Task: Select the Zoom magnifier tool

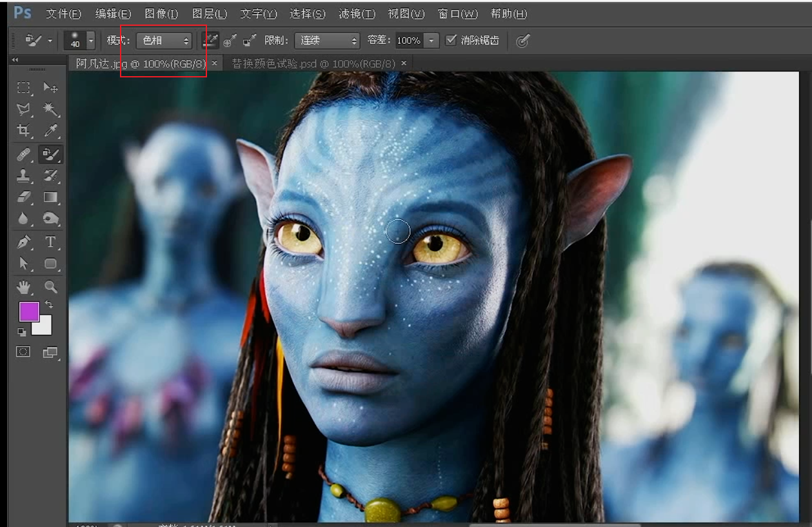Action: coord(50,287)
